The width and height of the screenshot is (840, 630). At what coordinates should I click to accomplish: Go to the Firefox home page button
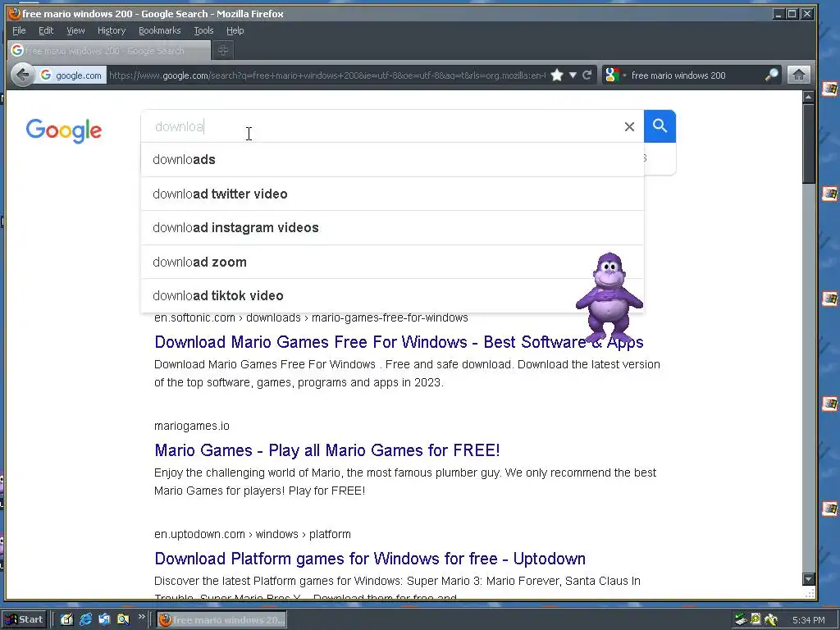(x=798, y=75)
